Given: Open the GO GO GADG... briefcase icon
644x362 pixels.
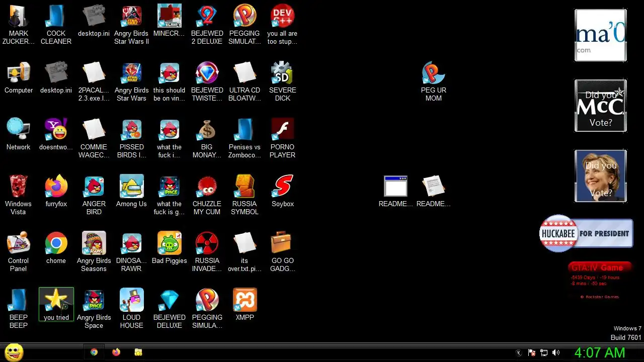Looking at the screenshot, I should [x=282, y=251].
